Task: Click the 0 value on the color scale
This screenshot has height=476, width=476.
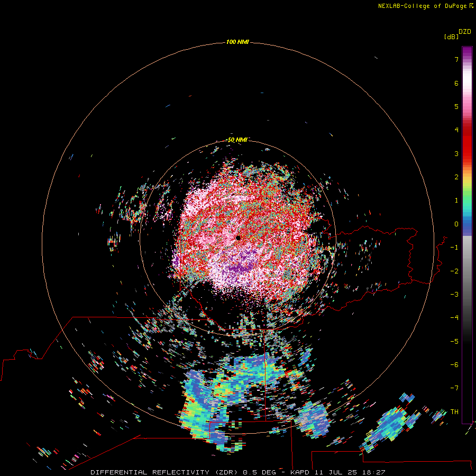Action: pyautogui.click(x=456, y=224)
